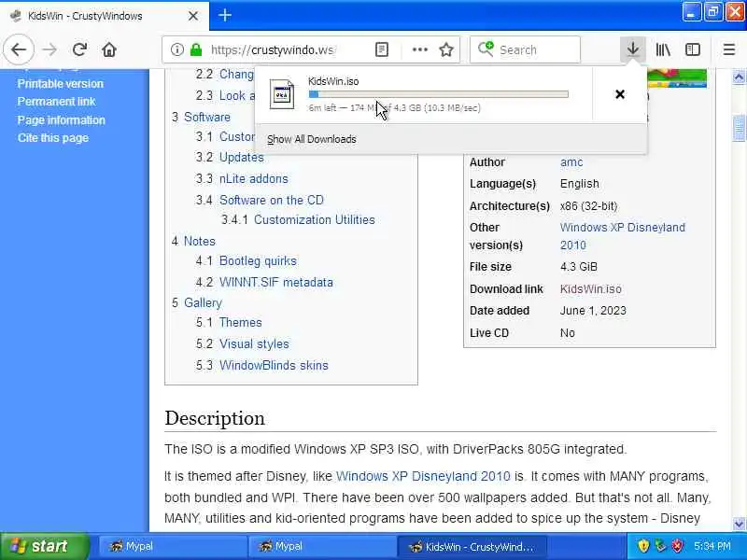The image size is (747, 560).
Task: Reload the current page
Action: [x=79, y=49]
